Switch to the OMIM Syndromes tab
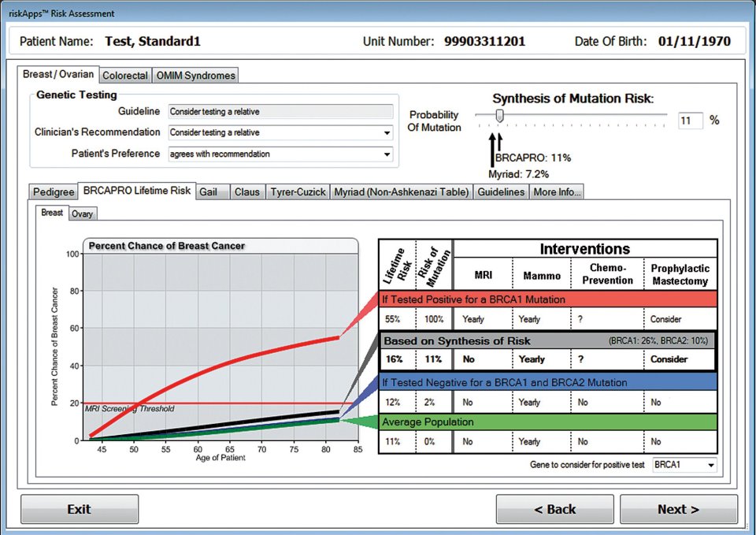This screenshot has width=756, height=535. 195,76
